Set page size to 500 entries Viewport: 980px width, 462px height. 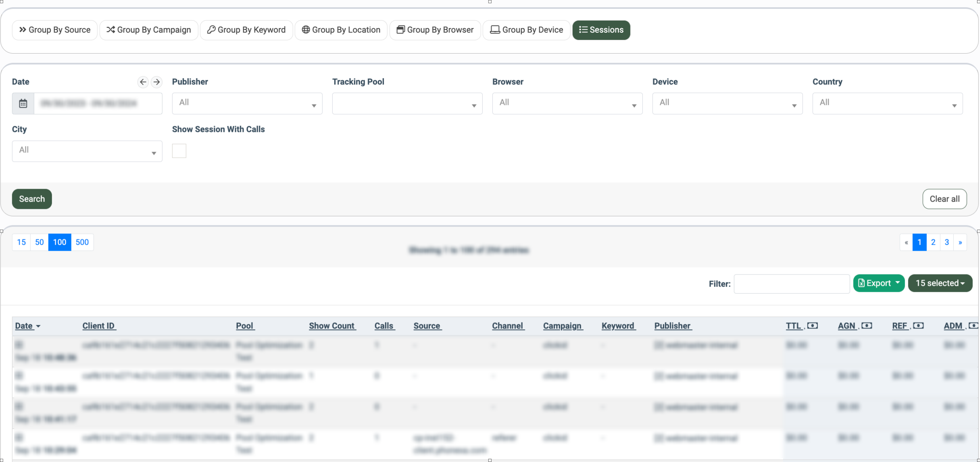click(x=82, y=242)
